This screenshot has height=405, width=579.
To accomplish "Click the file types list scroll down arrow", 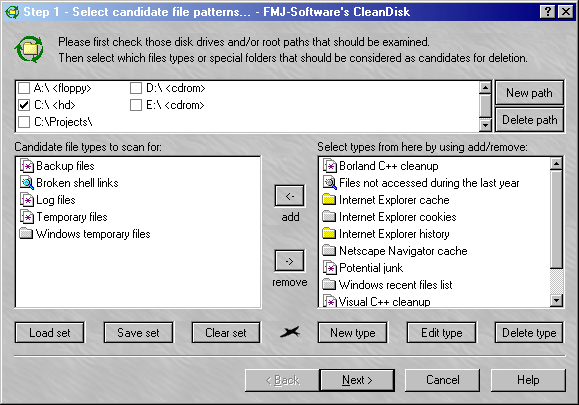I will pos(556,300).
